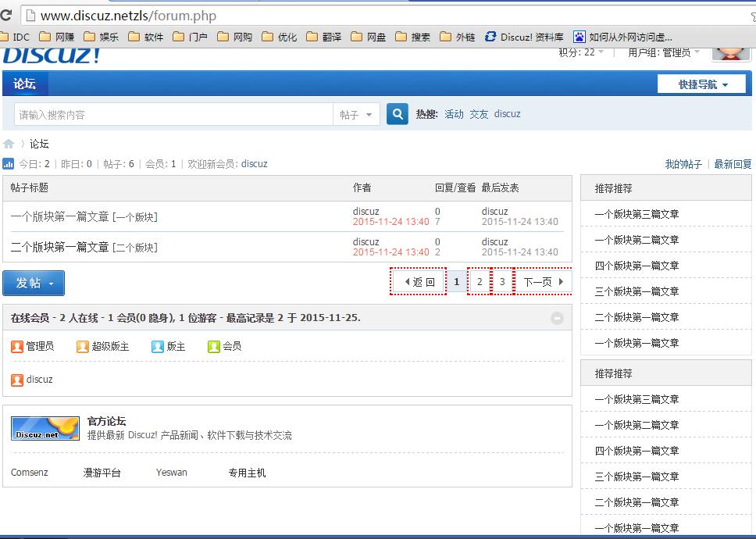The height and width of the screenshot is (539, 756).
Task: Open 三个版块第一篇文章 in top recommend panel
Action: (x=637, y=291)
